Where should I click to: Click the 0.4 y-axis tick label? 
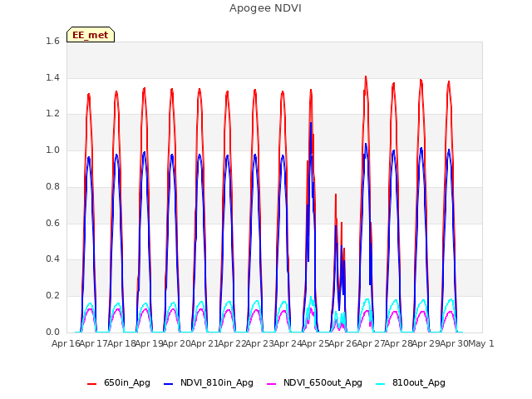52,259
